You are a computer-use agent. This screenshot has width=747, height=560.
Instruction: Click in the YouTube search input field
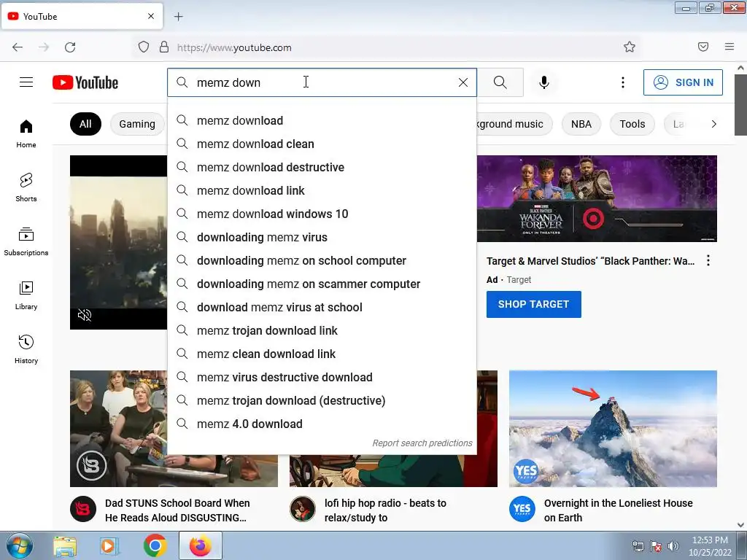click(322, 82)
